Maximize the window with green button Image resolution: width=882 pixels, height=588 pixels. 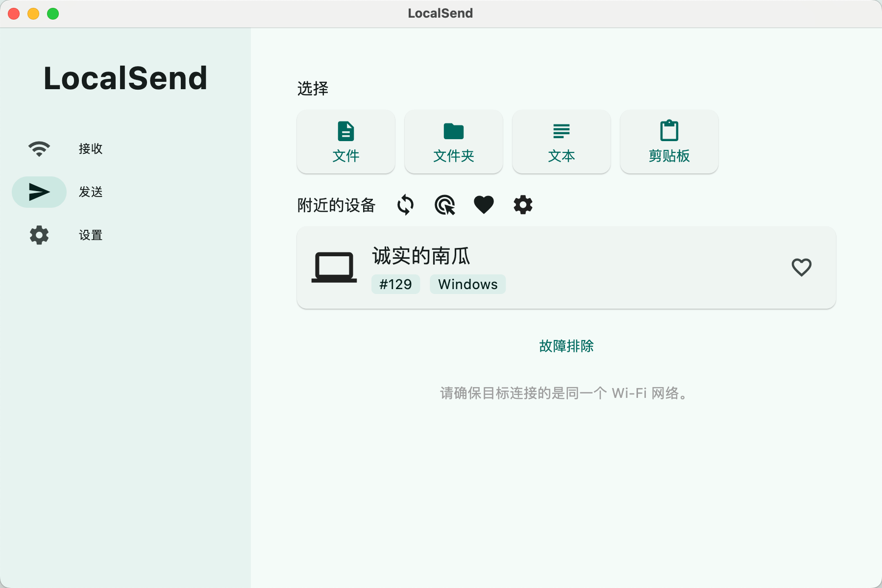(53, 14)
